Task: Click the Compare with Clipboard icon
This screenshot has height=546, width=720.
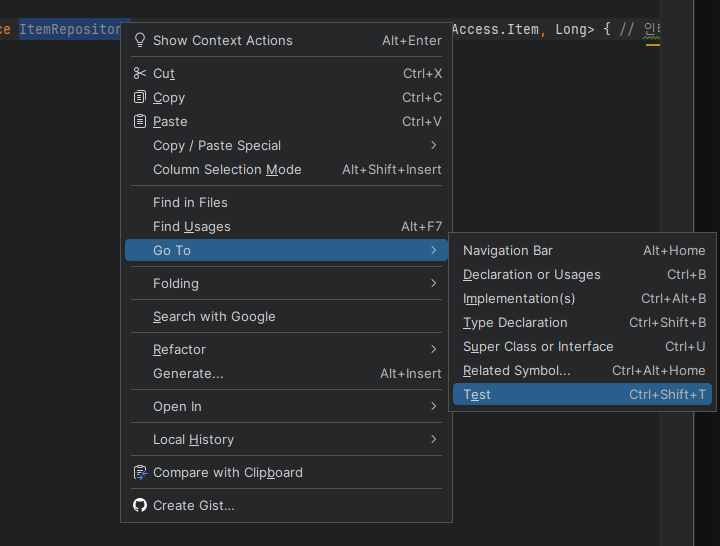Action: point(140,472)
